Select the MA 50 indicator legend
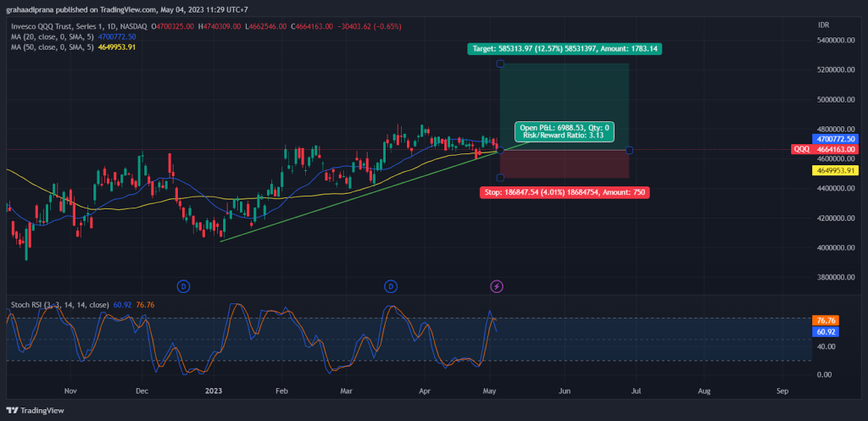The height and width of the screenshot is (421, 868). [74, 47]
